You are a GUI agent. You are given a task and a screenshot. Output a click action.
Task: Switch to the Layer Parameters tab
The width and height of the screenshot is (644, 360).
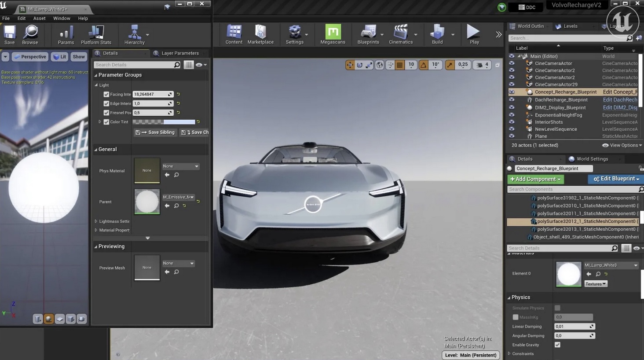click(180, 53)
